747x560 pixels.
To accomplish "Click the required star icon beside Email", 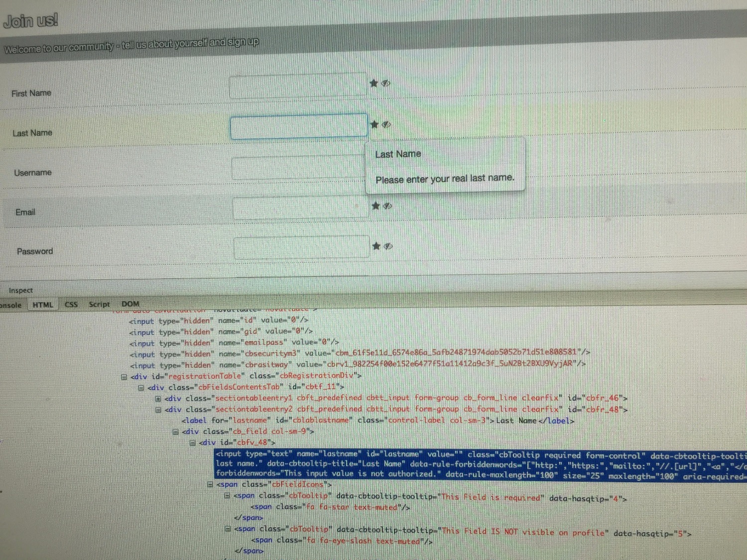I will pos(376,206).
